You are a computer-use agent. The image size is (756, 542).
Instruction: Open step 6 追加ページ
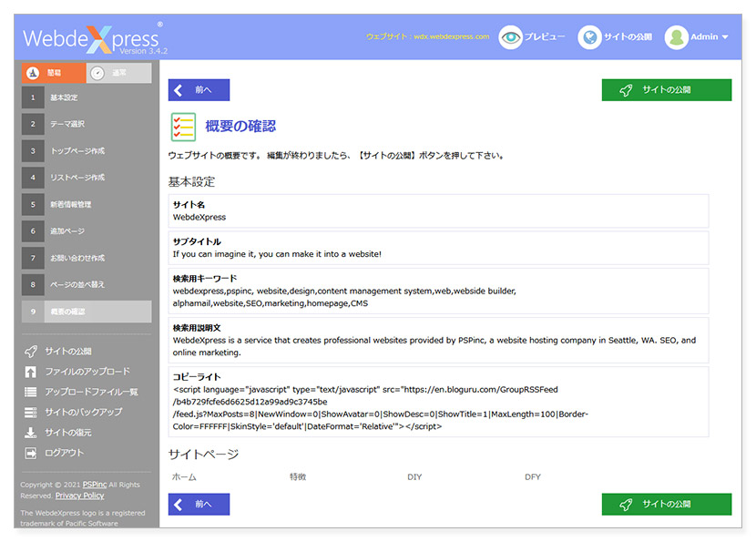click(87, 231)
